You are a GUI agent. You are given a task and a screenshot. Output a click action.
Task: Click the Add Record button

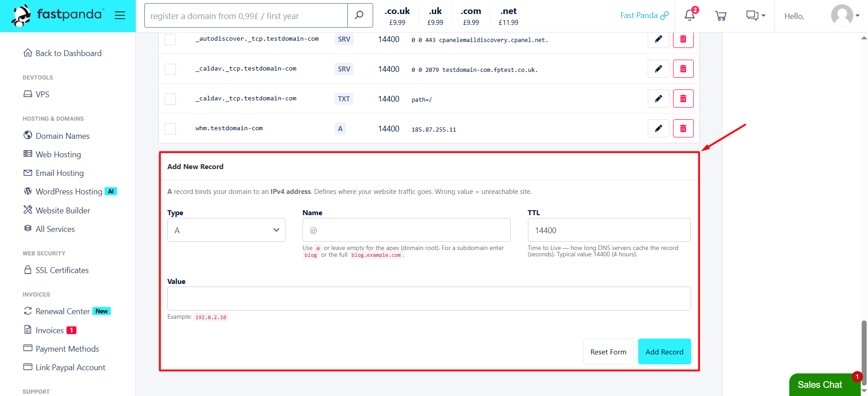click(x=664, y=352)
